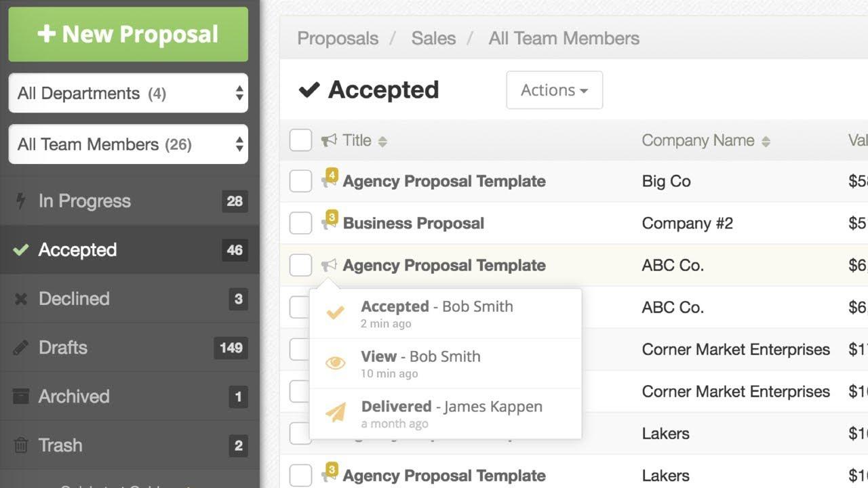868x488 pixels.
Task: Click paper plane icon beside Delivered entry
Action: [x=335, y=413]
